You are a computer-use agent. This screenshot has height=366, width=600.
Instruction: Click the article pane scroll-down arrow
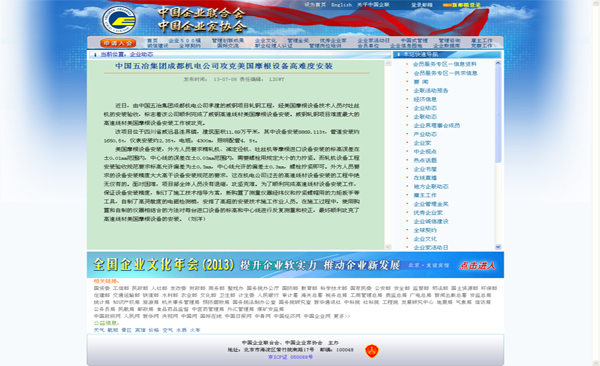tap(388, 247)
